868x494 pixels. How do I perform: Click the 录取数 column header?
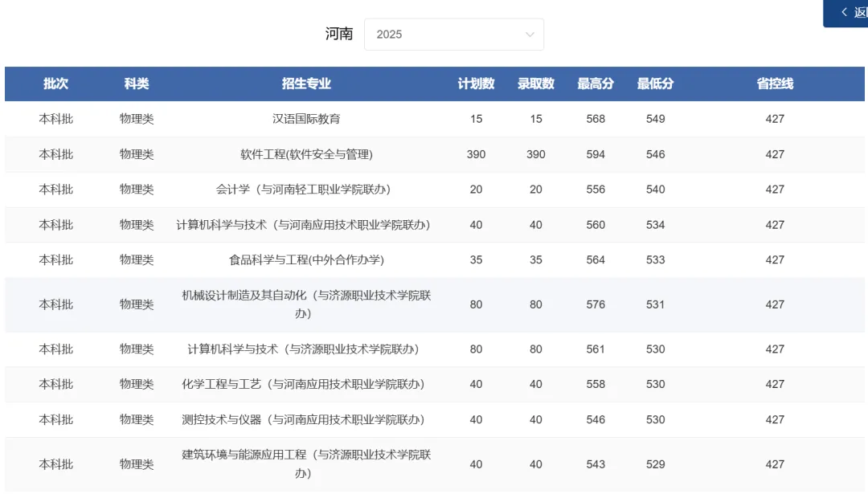coord(536,84)
